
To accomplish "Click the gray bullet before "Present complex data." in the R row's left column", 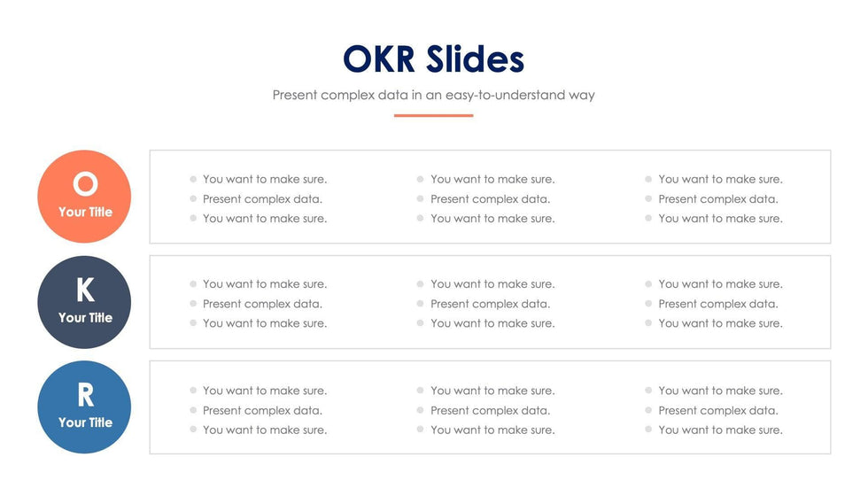I will [193, 410].
